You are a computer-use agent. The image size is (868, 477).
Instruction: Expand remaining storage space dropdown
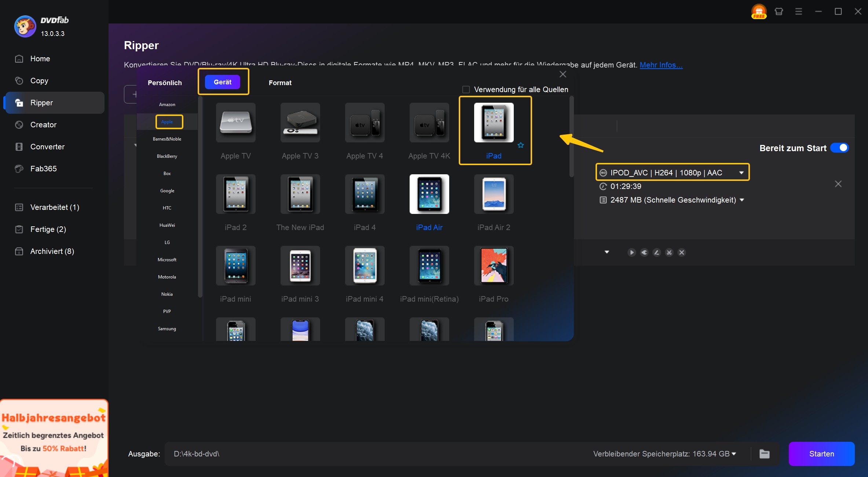734,454
